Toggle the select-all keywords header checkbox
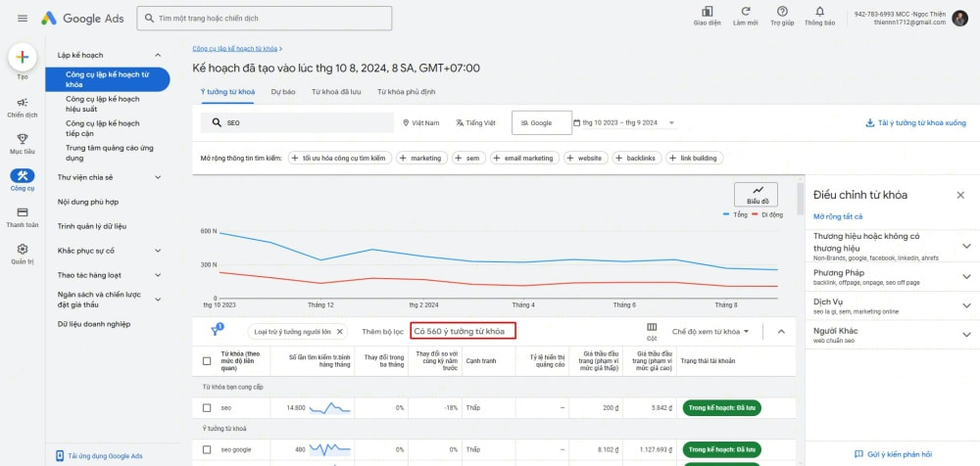Image resolution: width=980 pixels, height=466 pixels. tap(207, 360)
